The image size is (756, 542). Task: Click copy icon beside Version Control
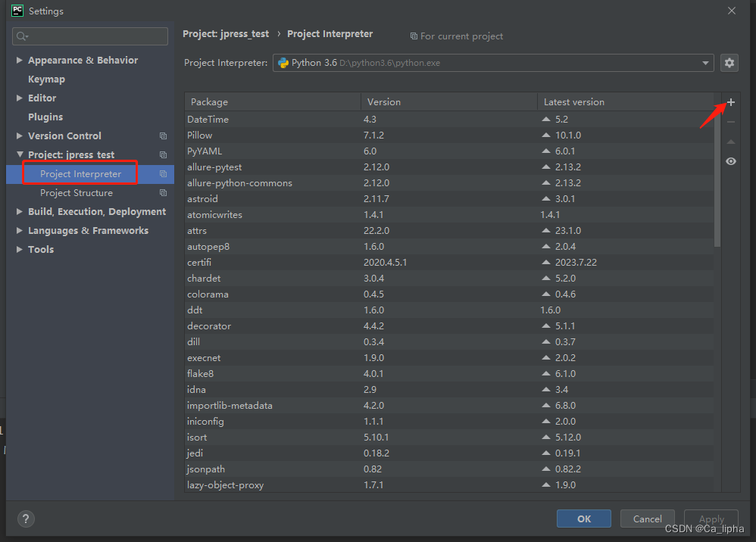coord(164,135)
